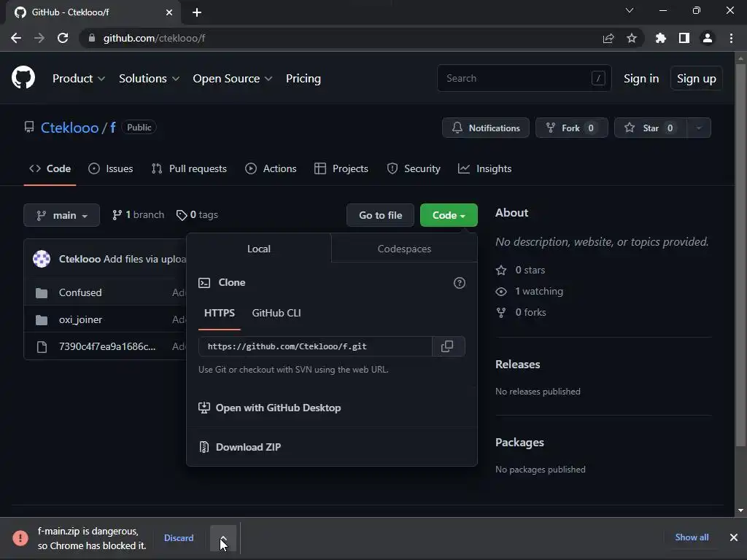Select the HTTPS clone option
The image size is (747, 560).
(219, 313)
